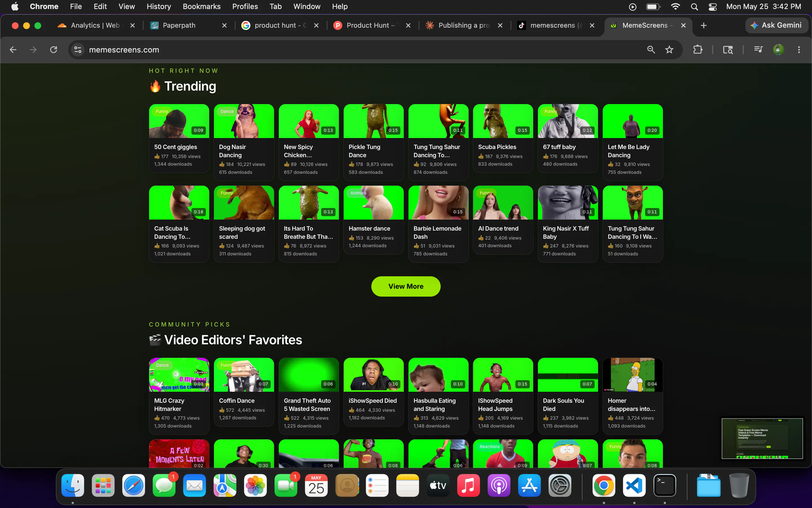Click the View More button

point(406,286)
